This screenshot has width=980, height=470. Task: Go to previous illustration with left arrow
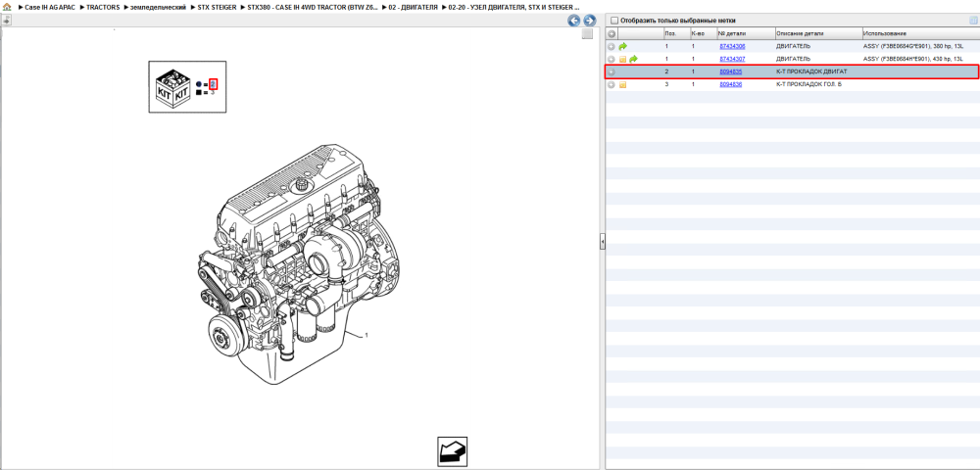pyautogui.click(x=573, y=21)
